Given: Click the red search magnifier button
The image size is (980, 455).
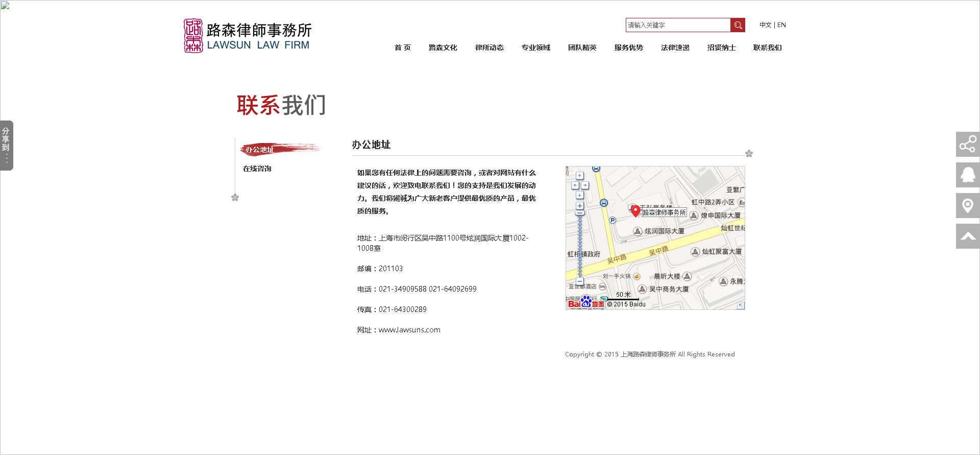Looking at the screenshot, I should click(738, 25).
